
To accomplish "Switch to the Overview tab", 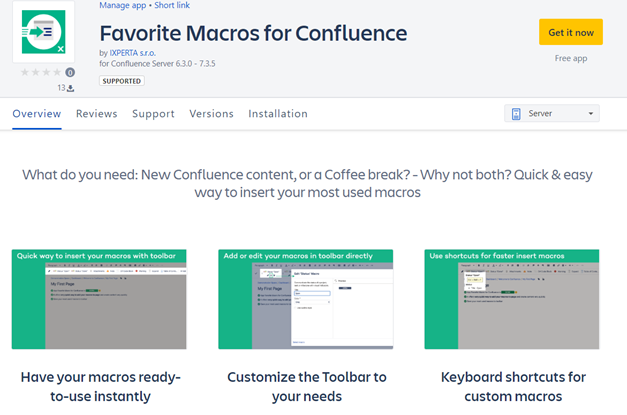I will (x=37, y=114).
